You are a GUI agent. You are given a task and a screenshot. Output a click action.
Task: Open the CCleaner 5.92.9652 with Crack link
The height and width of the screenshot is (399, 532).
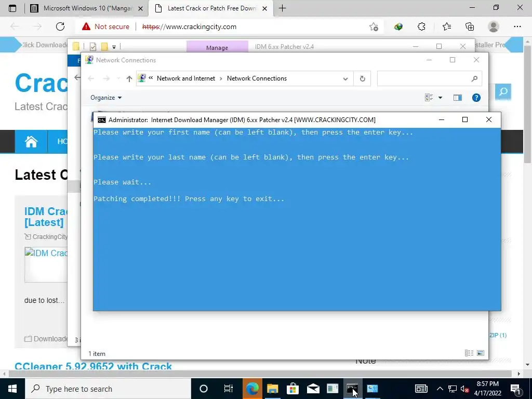tap(94, 366)
